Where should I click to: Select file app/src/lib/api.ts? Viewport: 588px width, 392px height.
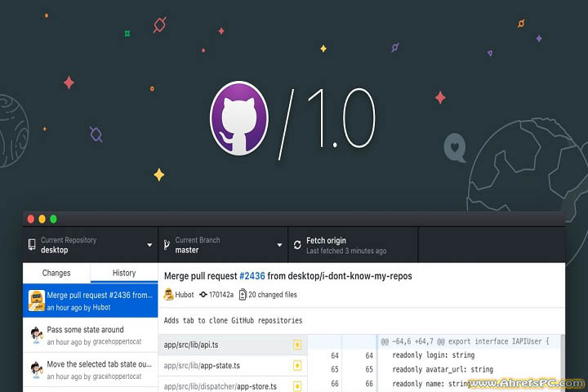(x=233, y=345)
